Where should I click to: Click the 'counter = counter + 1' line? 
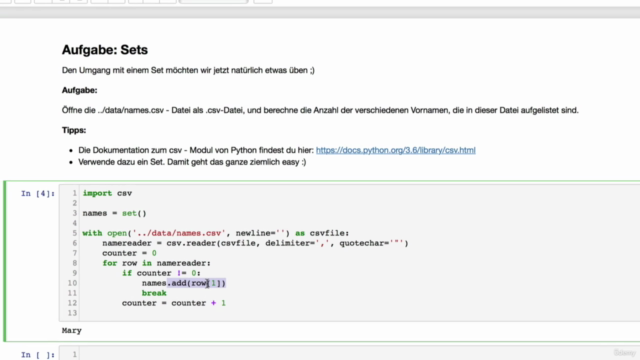click(x=173, y=303)
